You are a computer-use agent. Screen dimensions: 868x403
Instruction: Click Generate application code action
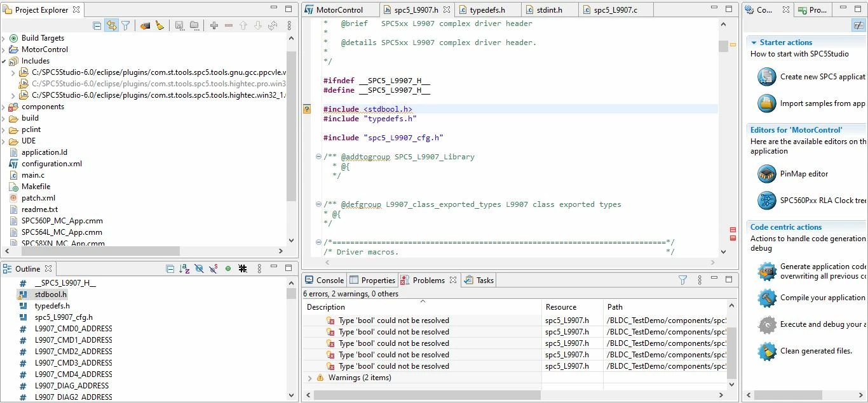tap(811, 272)
